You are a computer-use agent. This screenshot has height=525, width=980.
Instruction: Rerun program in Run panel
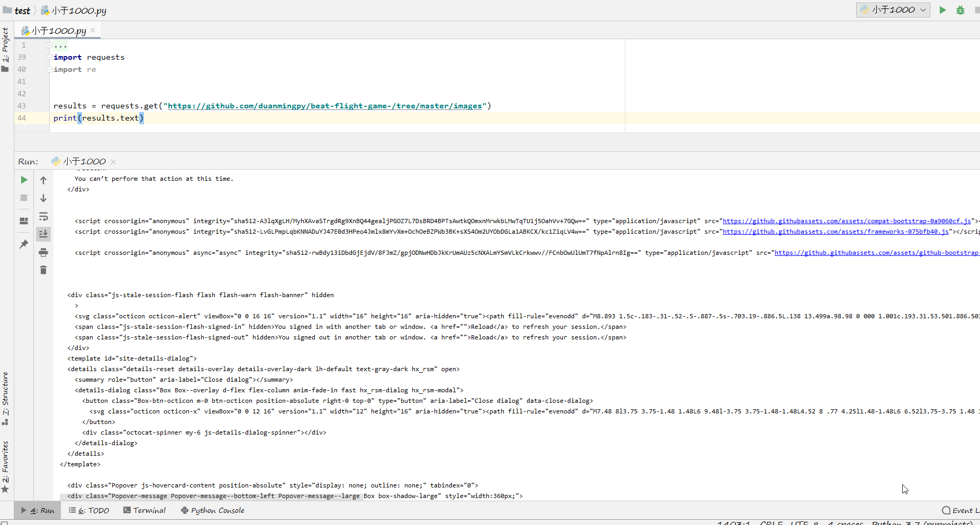24,180
